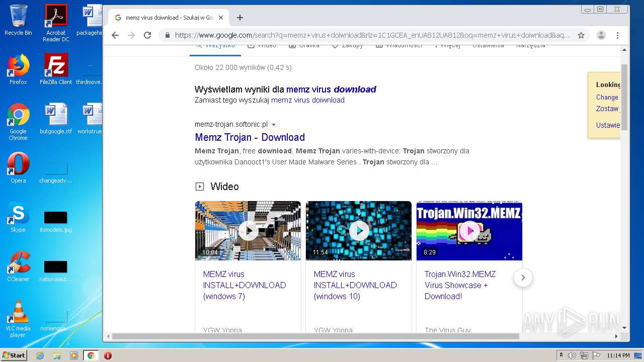Open Recycle Bin on the desktop
644x362 pixels.
18,20
